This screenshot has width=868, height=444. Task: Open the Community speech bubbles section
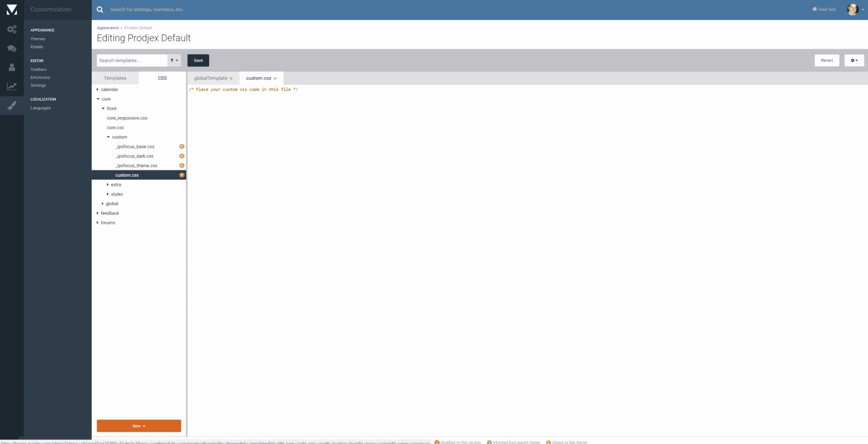[x=12, y=48]
